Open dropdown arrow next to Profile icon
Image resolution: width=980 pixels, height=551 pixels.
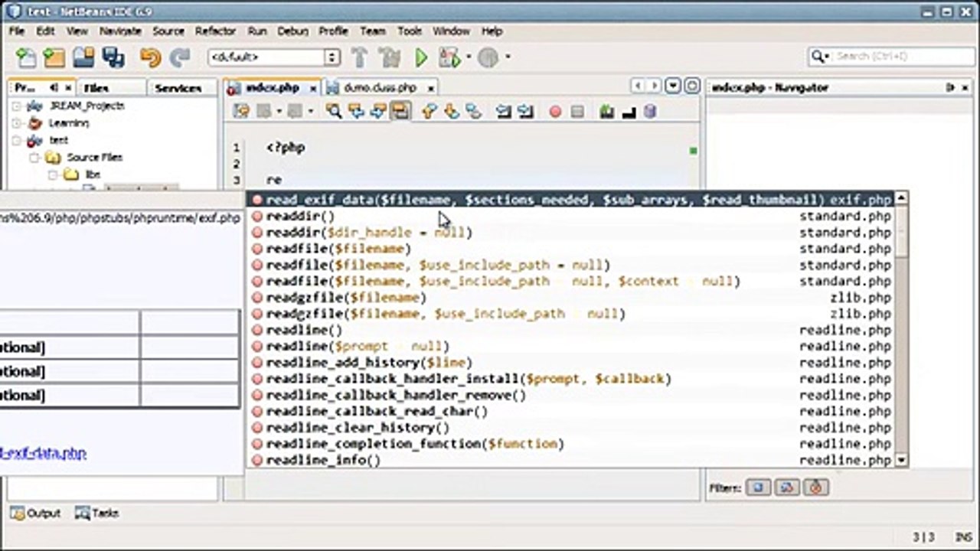coord(508,57)
